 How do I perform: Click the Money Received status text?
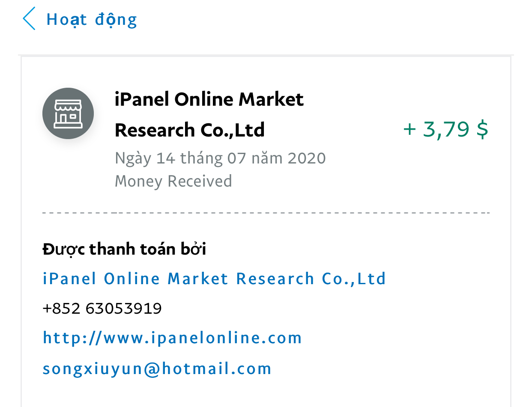pyautogui.click(x=173, y=181)
